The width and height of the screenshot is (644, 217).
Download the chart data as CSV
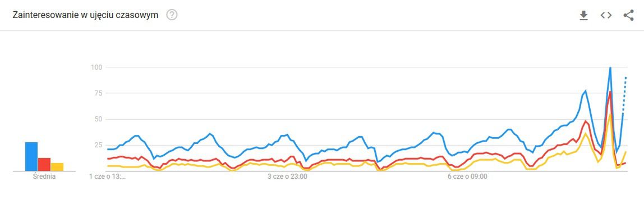(583, 15)
